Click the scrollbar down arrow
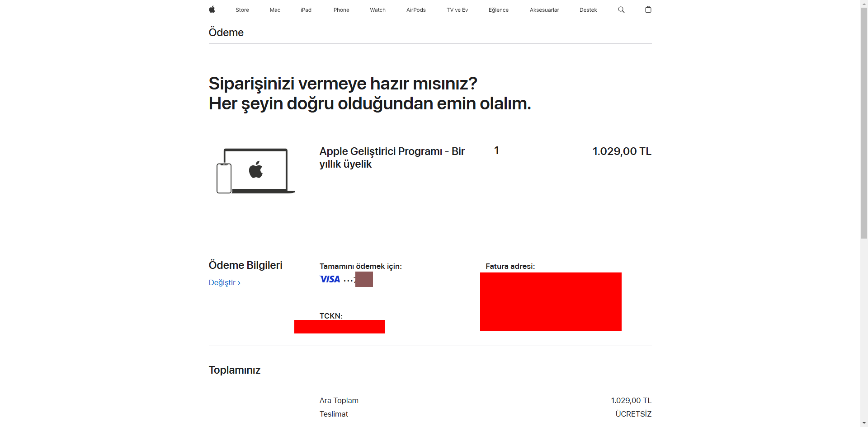 (864, 423)
